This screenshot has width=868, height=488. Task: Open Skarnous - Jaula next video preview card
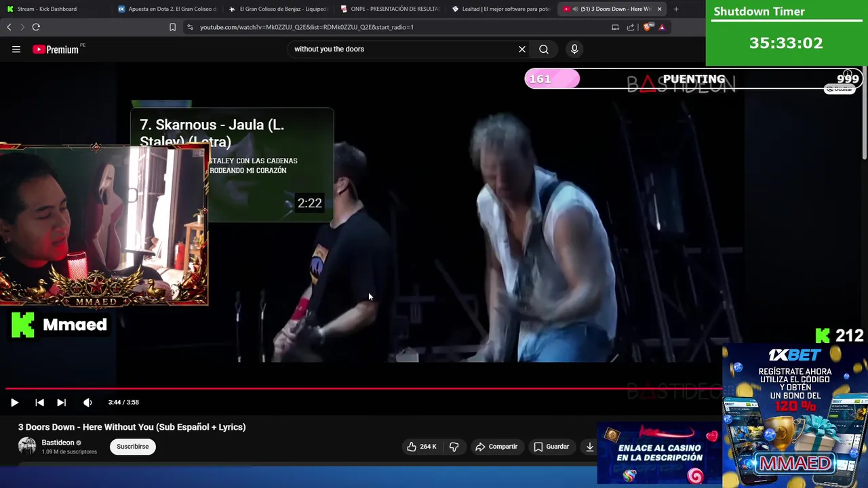[232, 165]
